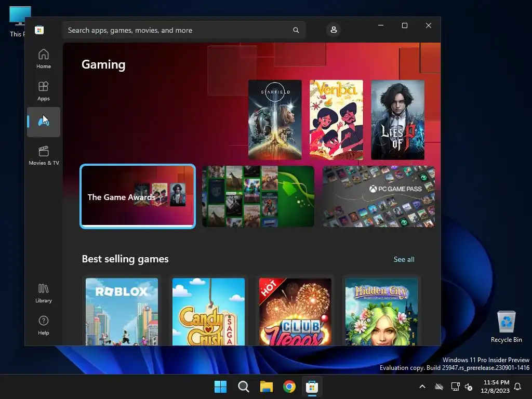Click the OneDrive cloud tray icon

point(439,387)
